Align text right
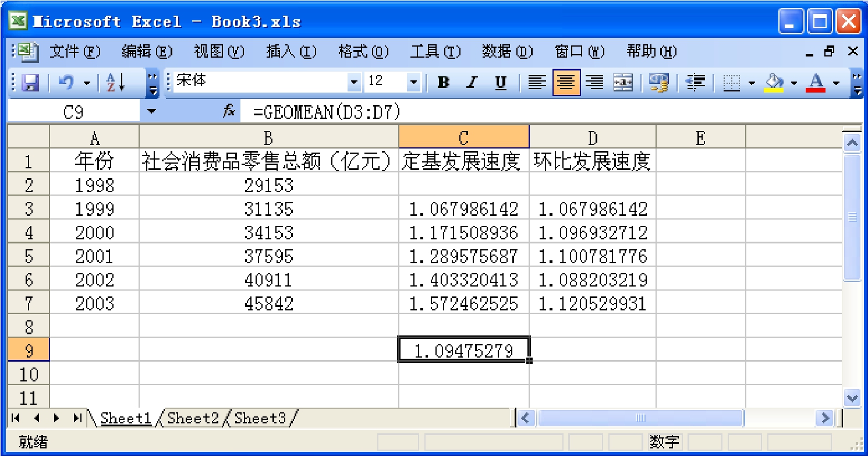Viewport: 868px width, 456px height. 594,83
